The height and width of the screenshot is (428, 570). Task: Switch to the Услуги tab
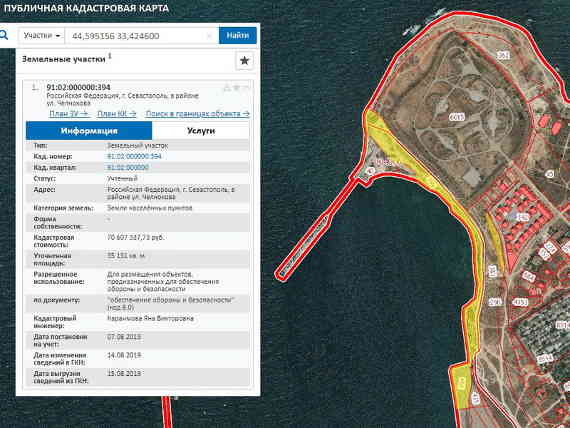[201, 131]
